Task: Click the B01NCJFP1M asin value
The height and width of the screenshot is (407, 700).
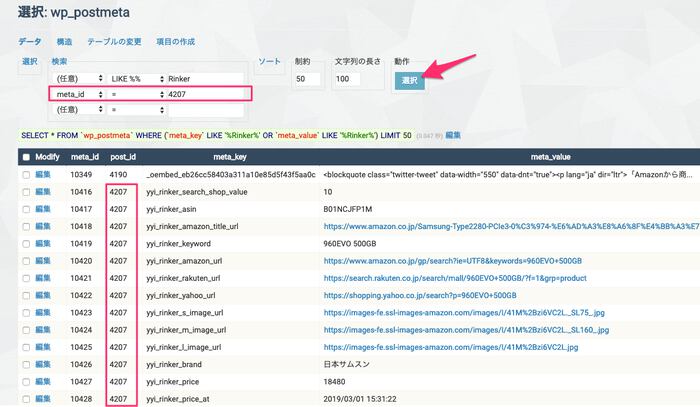Action: point(348,209)
